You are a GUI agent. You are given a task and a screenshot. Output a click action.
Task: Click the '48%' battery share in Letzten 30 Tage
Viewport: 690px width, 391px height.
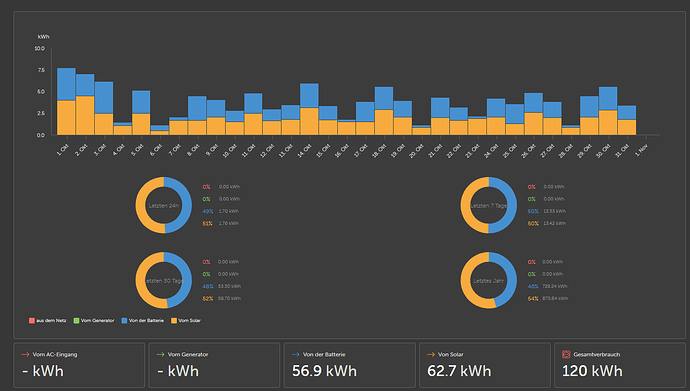[208, 286]
